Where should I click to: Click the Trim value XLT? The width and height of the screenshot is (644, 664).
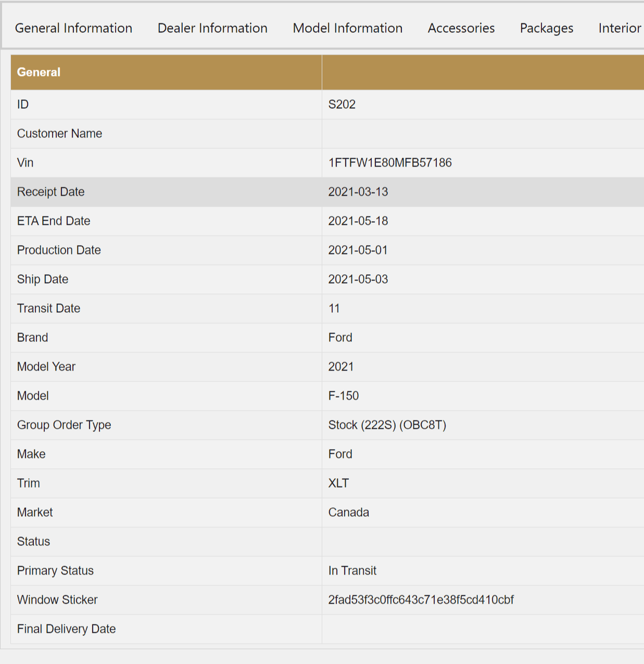pos(338,483)
